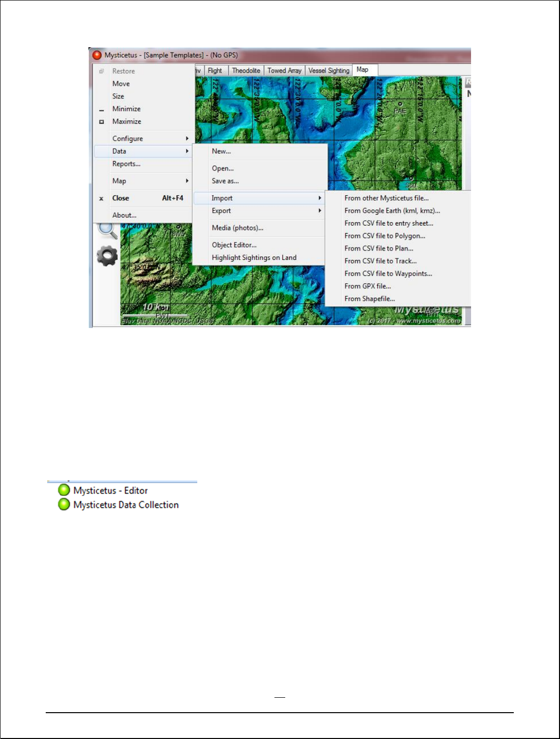Expand the Map submenu arrow
Screen dimensions: 560x739
(187, 181)
